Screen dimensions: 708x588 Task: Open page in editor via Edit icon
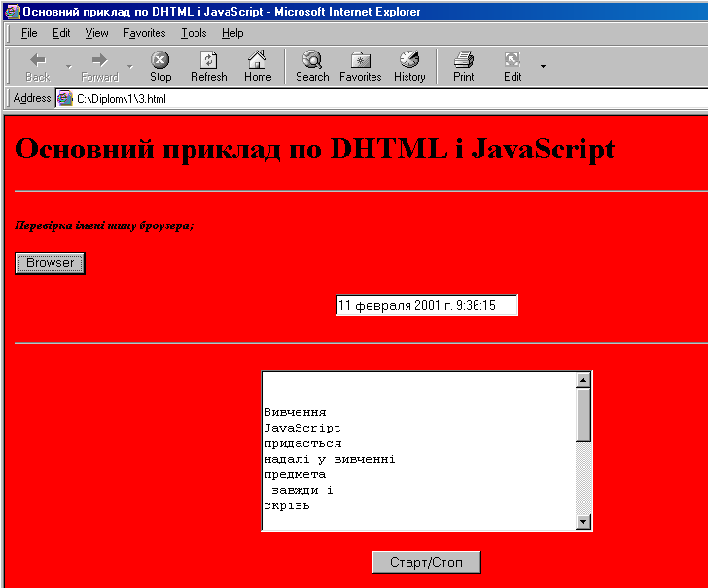[513, 59]
